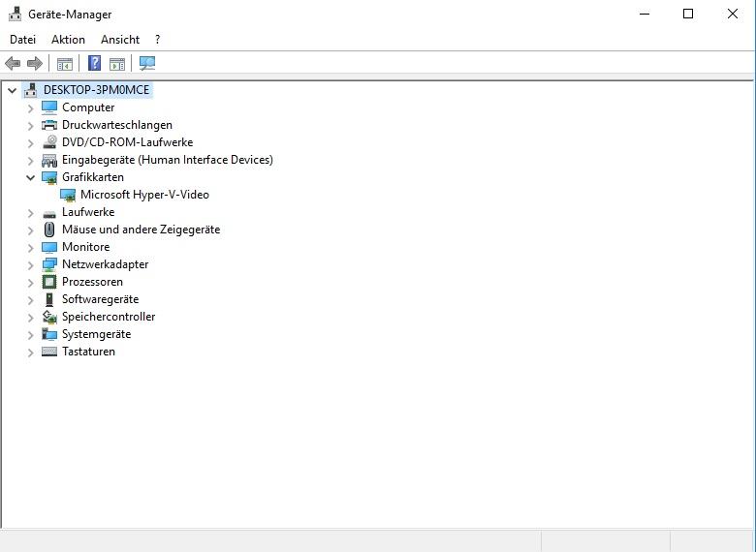Screen dimensions: 756x552
Task: Click the scan for hardware changes icon
Action: [x=147, y=63]
